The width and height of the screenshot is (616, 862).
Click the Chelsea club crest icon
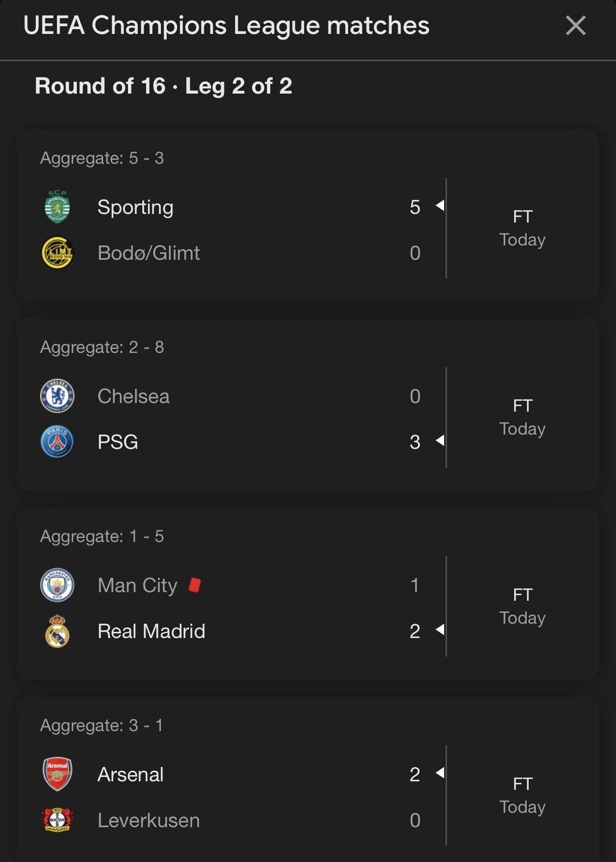coord(57,396)
